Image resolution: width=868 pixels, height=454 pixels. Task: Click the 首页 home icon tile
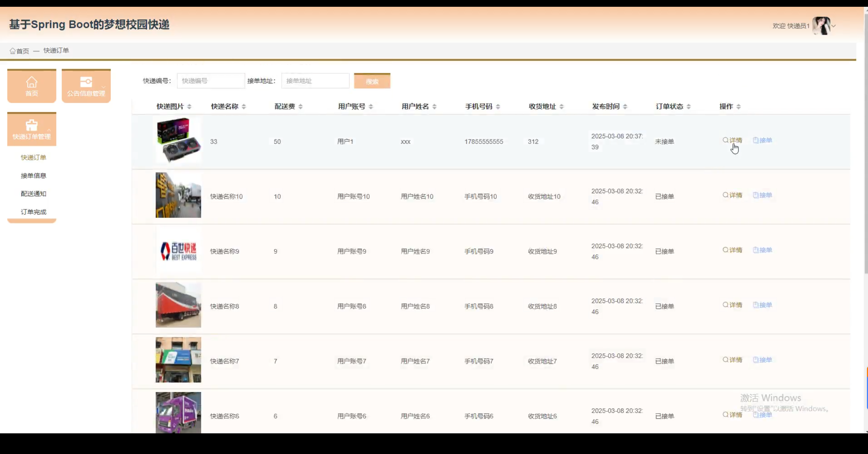(32, 86)
